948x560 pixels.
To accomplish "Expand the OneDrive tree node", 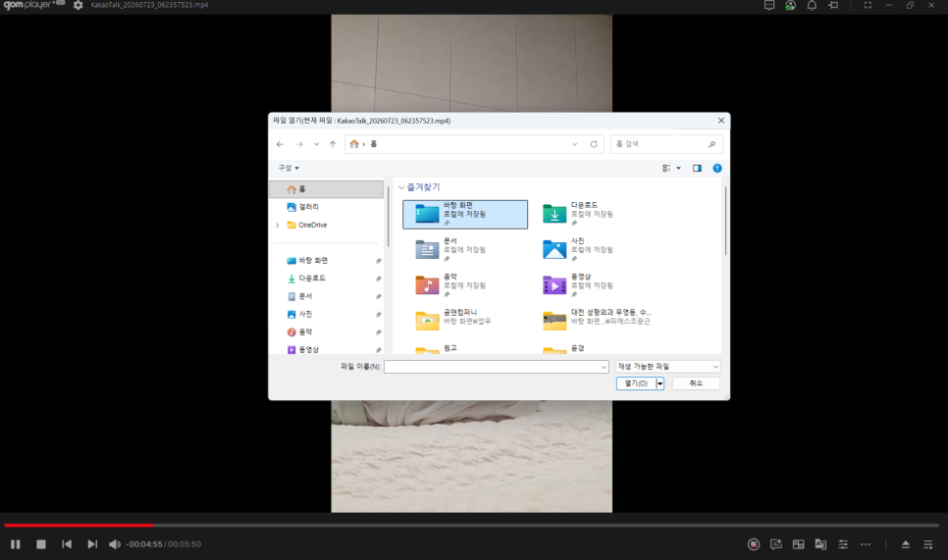I will pyautogui.click(x=278, y=226).
